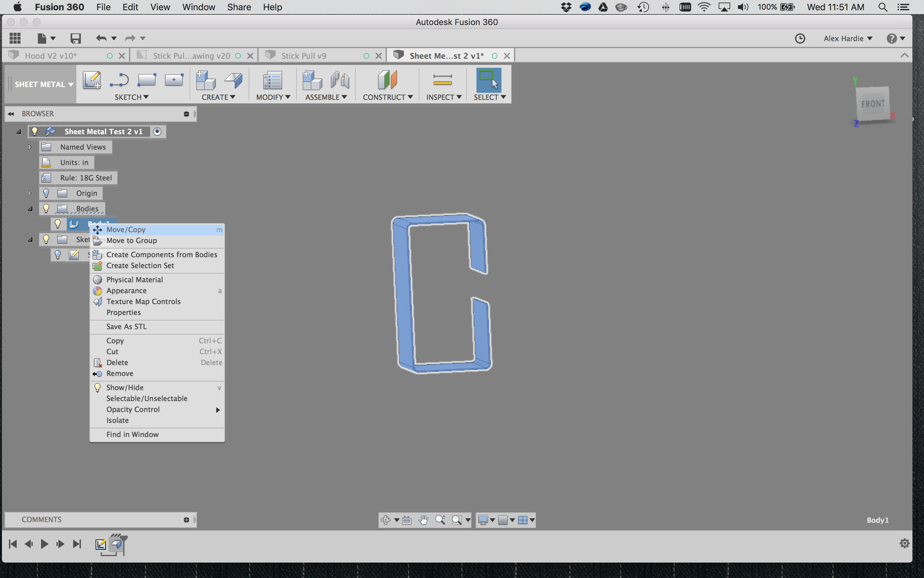Collapse the Bodies folder
924x578 pixels.
(30, 209)
